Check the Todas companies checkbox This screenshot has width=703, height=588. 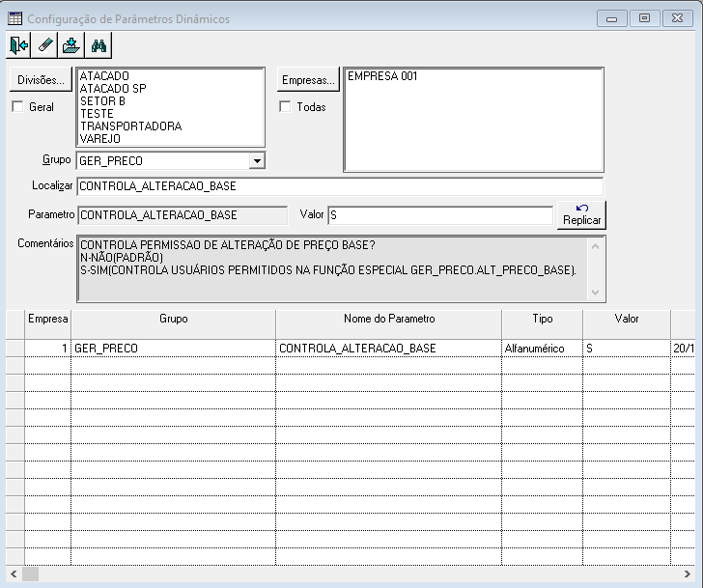[x=285, y=106]
